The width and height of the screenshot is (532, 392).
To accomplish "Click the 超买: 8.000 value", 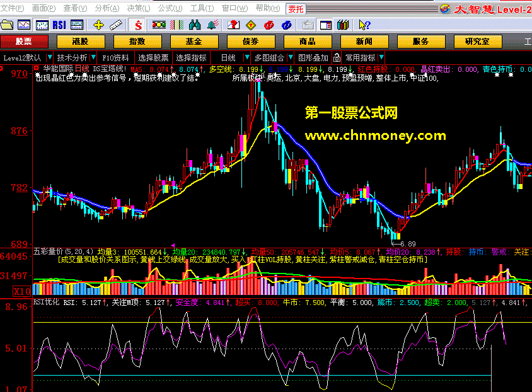I will tap(257, 302).
